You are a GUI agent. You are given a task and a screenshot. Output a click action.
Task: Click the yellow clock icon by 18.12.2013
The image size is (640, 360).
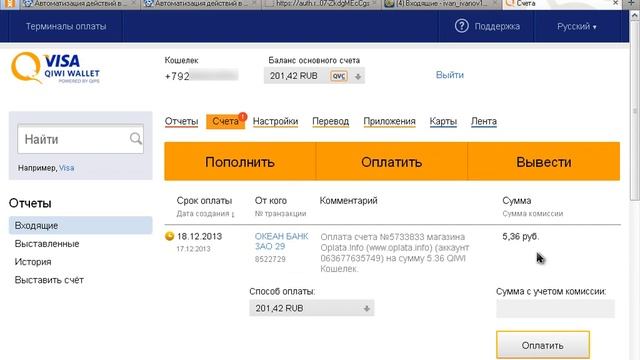pyautogui.click(x=169, y=236)
